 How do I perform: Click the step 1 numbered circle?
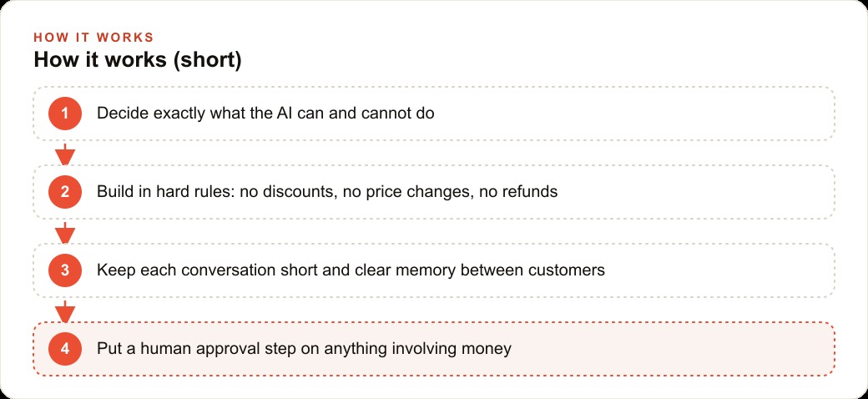(x=65, y=114)
